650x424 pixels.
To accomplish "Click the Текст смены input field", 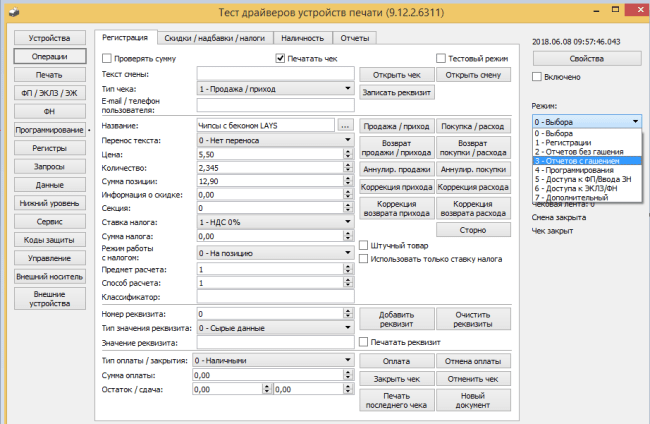I will [276, 74].
